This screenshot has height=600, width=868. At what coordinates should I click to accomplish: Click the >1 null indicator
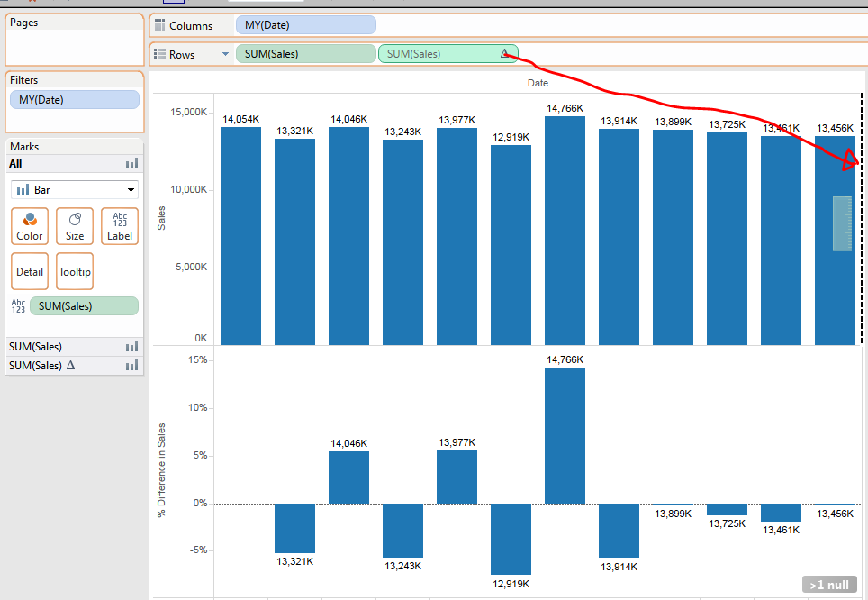point(829,585)
